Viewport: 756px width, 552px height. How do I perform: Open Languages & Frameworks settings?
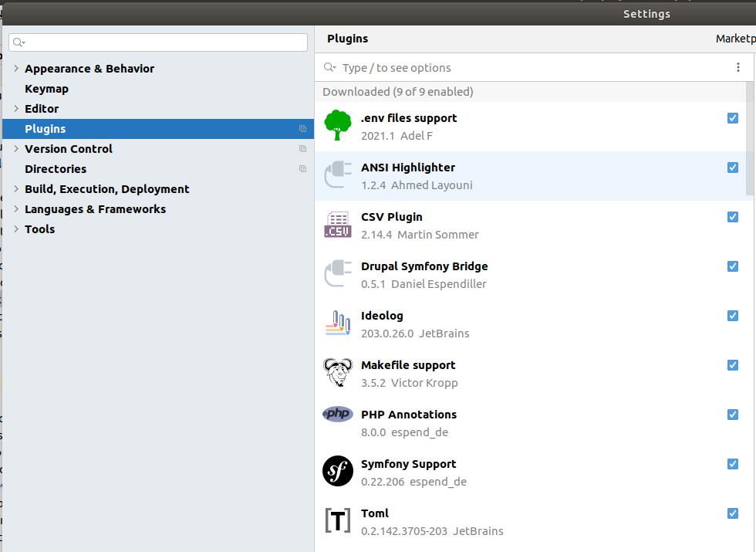[x=96, y=209]
